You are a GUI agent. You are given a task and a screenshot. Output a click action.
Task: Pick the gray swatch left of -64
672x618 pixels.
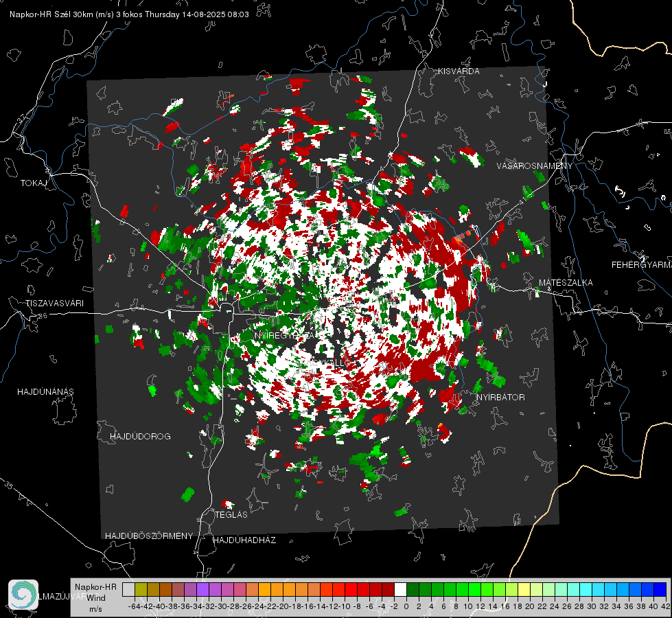[128, 589]
